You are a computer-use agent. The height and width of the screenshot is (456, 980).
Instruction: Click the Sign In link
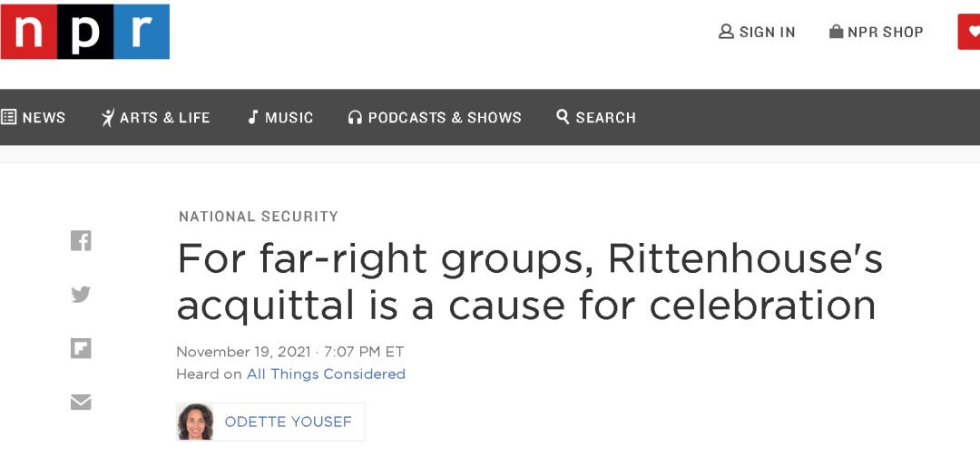[x=767, y=32]
